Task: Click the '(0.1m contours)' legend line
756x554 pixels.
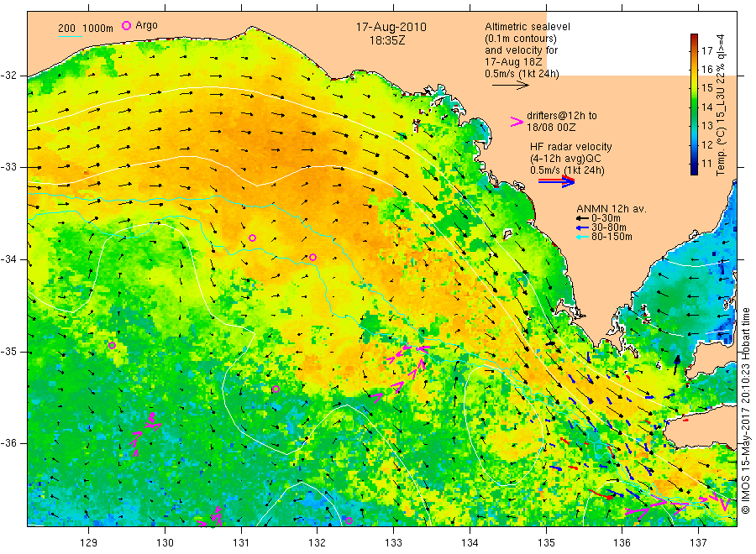Action: click(521, 39)
